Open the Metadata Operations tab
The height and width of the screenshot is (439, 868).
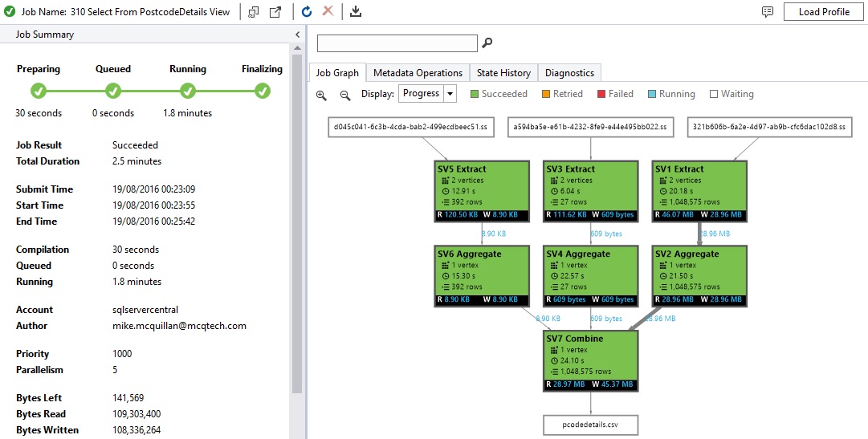coord(418,72)
